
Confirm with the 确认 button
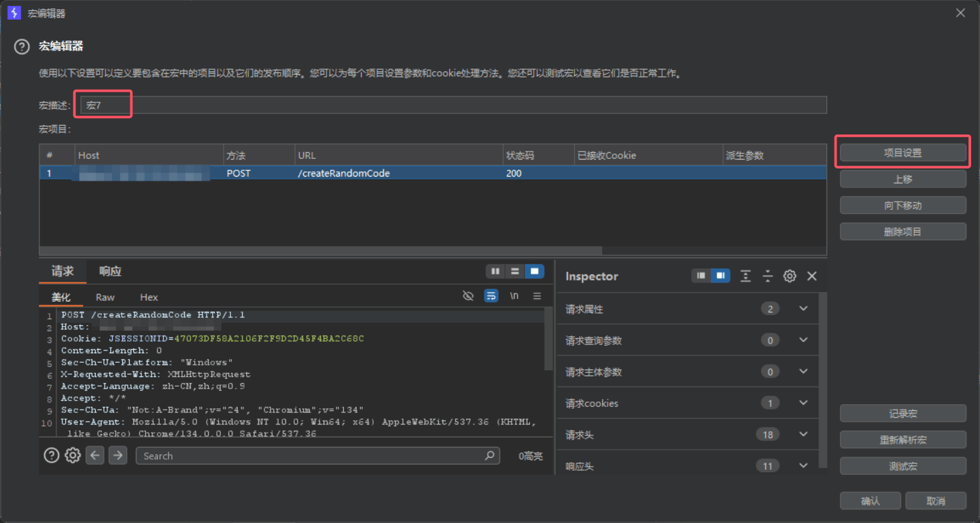(870, 501)
